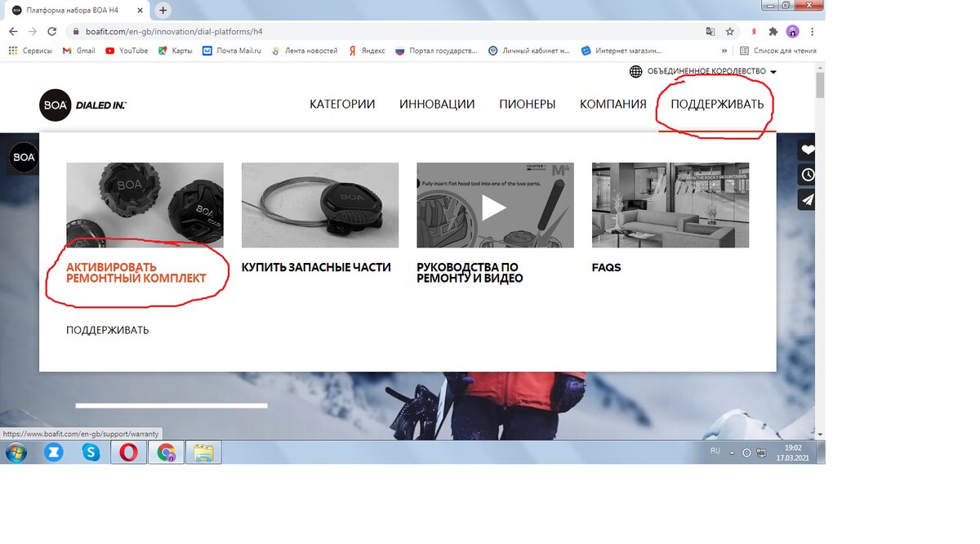980x544 pixels.
Task: Click the globe icon beside region selector
Action: [635, 72]
